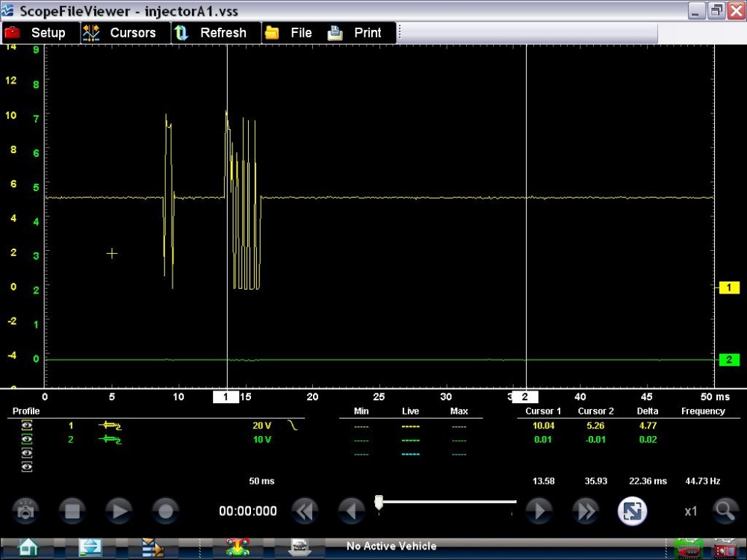Open the Cursors menu
The image size is (747, 560).
coord(120,33)
